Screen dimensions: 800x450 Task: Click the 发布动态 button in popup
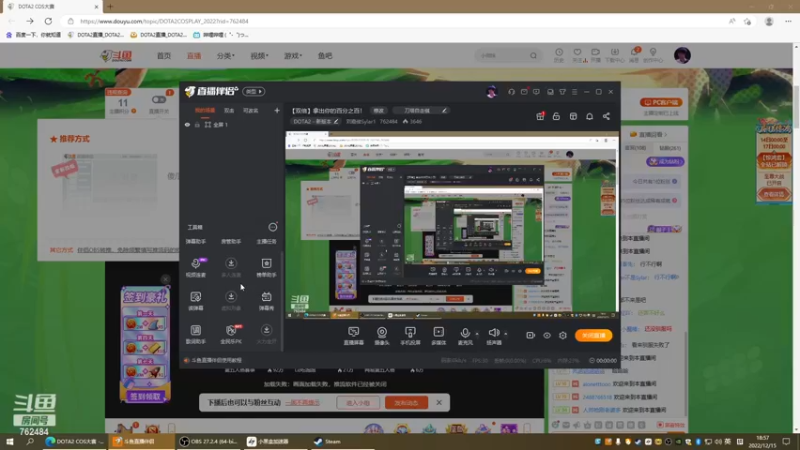(406, 403)
